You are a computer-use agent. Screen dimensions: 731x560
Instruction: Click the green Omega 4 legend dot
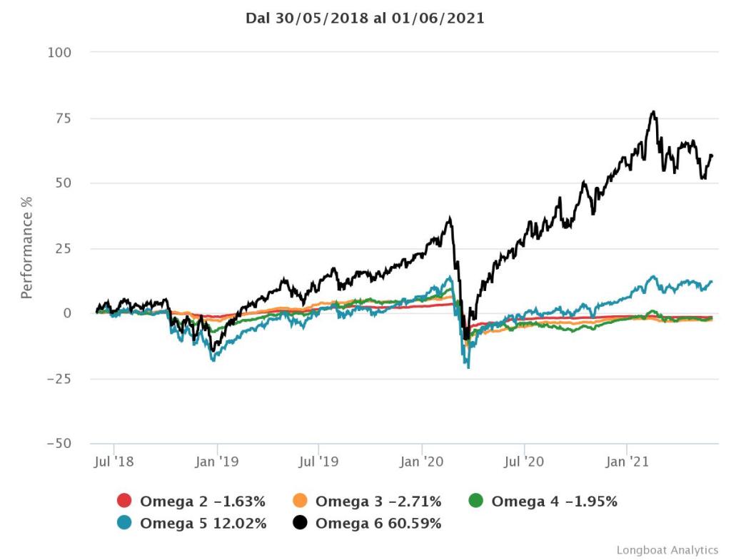click(x=475, y=501)
